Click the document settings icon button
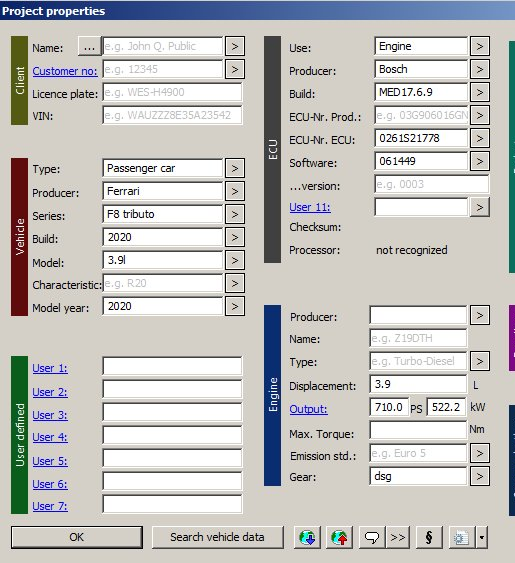Image resolution: width=515 pixels, height=563 pixels. [x=462, y=538]
